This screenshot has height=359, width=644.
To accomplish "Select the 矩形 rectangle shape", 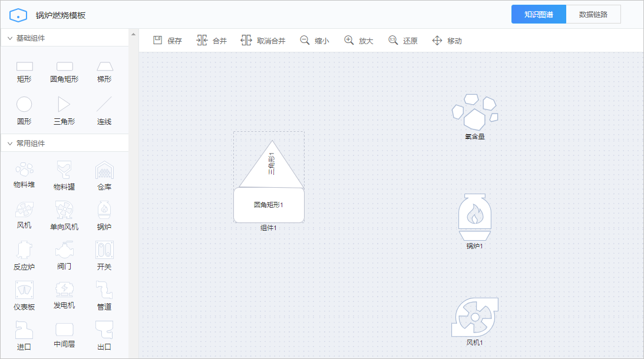I will coord(24,72).
